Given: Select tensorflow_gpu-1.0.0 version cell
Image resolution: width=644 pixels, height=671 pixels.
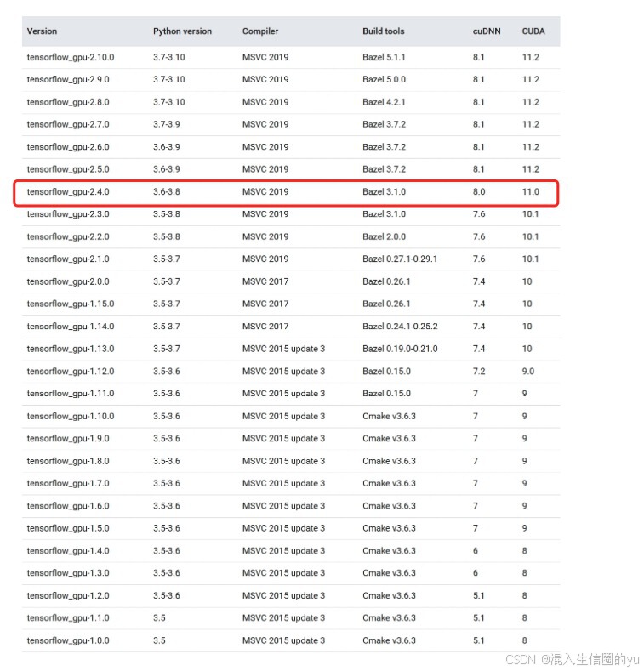Looking at the screenshot, I should pos(68,640).
